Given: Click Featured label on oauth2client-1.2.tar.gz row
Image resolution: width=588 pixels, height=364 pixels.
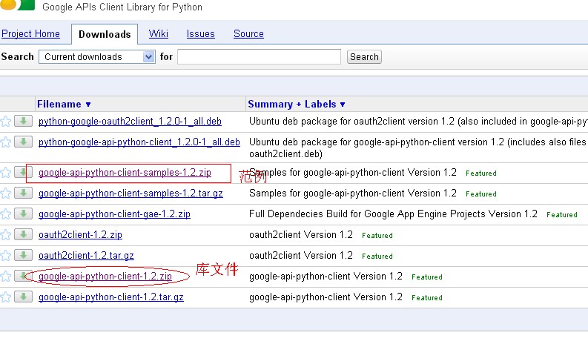Looking at the screenshot, I should [x=377, y=256].
